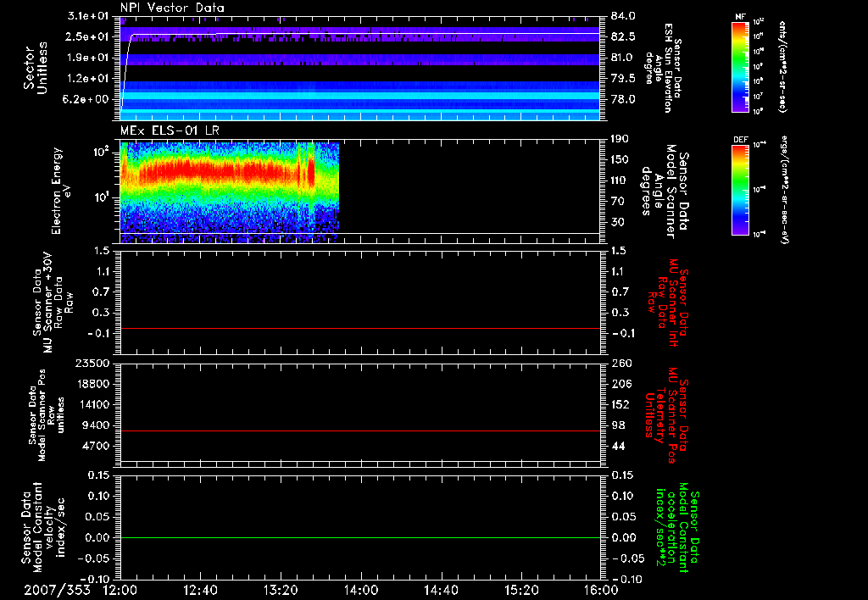
Task: Click the 81.0 sun elevation tick
Action: coord(623,58)
